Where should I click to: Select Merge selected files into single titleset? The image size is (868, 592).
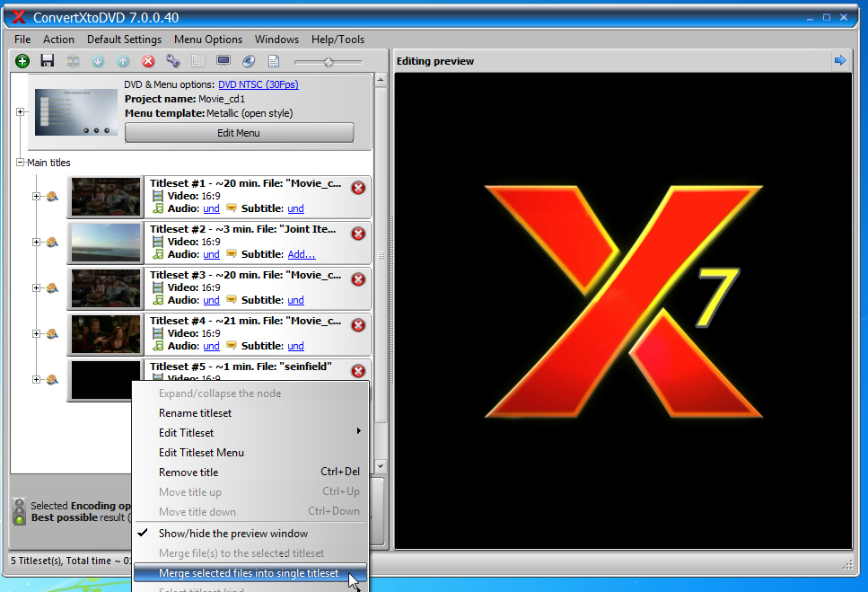pyautogui.click(x=250, y=573)
